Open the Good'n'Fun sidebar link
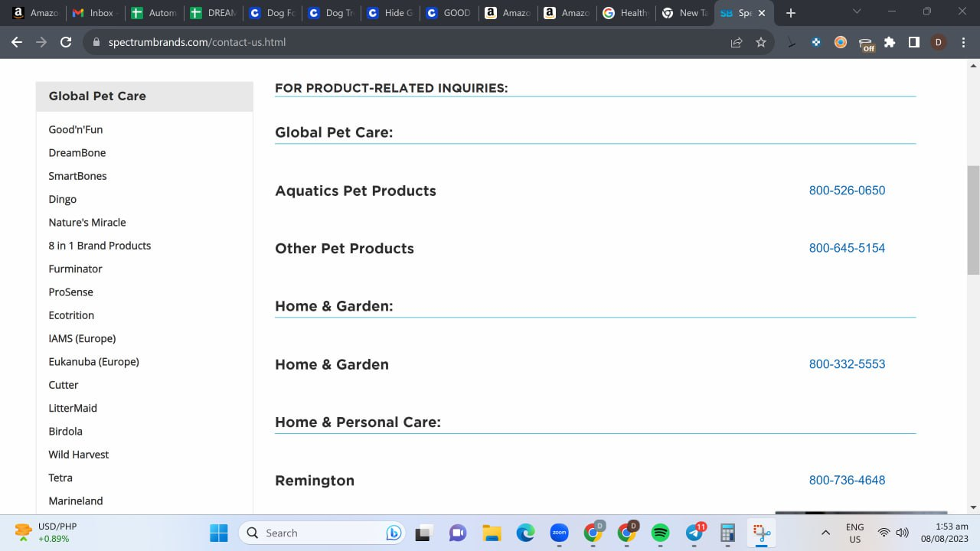980x551 pixels. (x=76, y=129)
